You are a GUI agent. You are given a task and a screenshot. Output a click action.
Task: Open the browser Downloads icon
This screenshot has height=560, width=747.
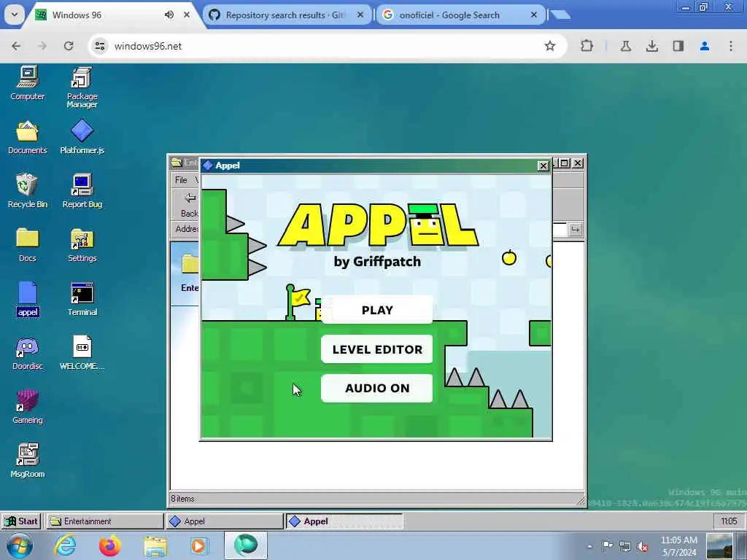[x=651, y=46]
